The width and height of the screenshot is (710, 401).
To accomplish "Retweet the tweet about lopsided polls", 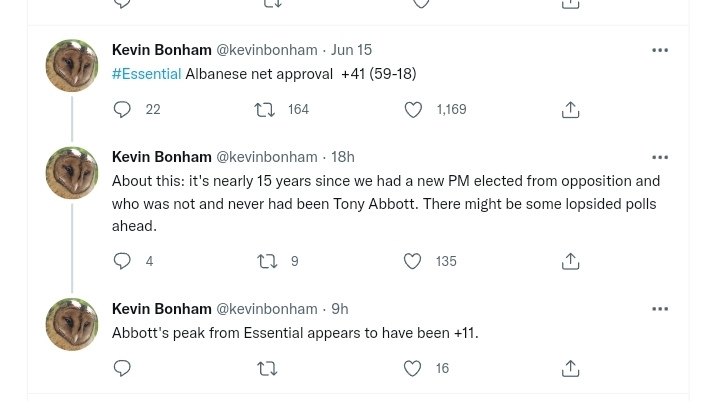I will (266, 261).
